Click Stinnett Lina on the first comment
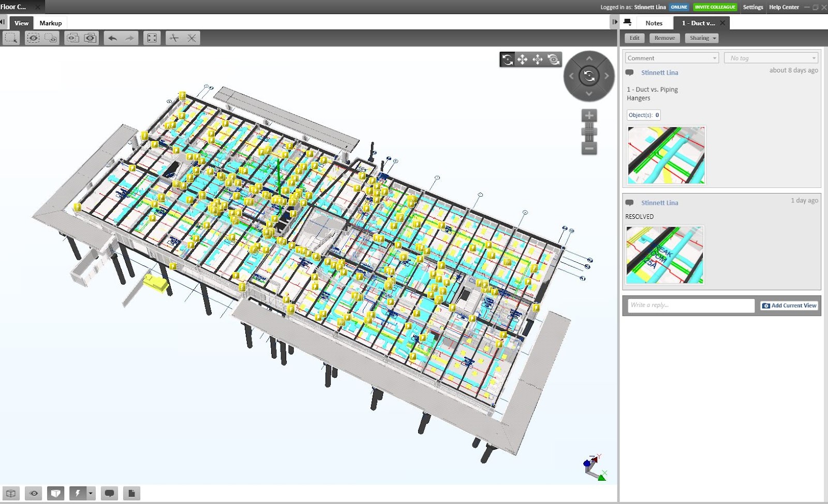Viewport: 828px width, 504px height. click(x=659, y=72)
